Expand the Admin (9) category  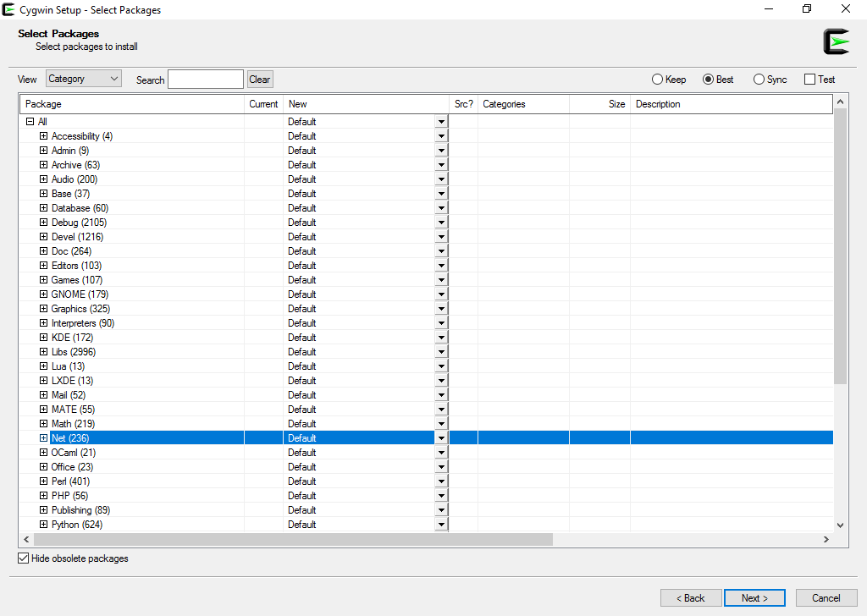tap(44, 151)
